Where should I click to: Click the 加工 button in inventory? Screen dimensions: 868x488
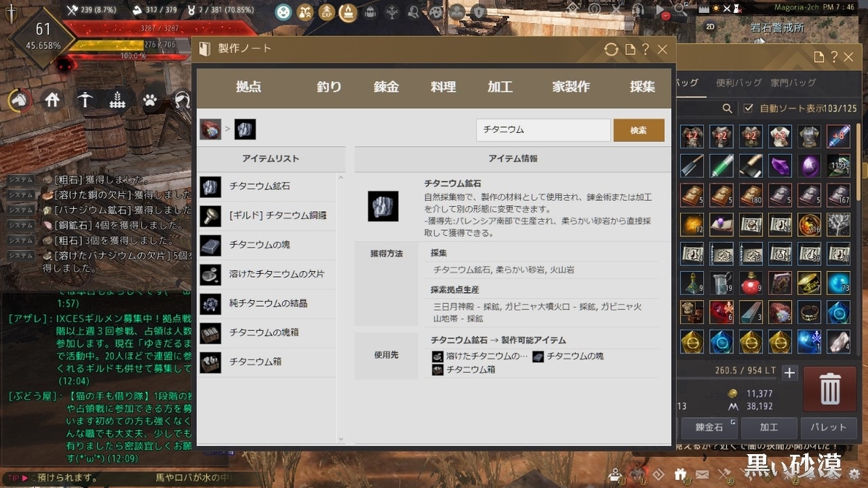click(x=769, y=427)
